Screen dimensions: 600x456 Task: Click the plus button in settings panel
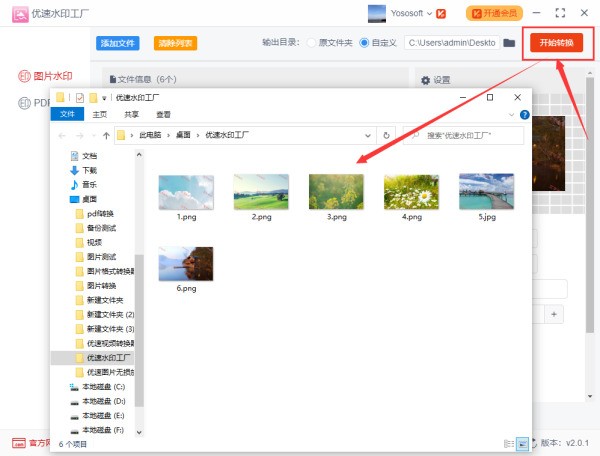pos(554,314)
